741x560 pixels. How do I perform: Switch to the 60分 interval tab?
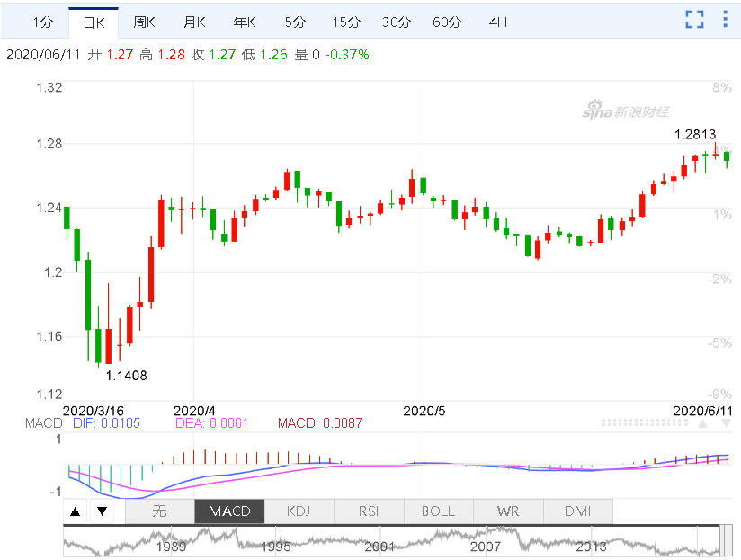point(447,22)
